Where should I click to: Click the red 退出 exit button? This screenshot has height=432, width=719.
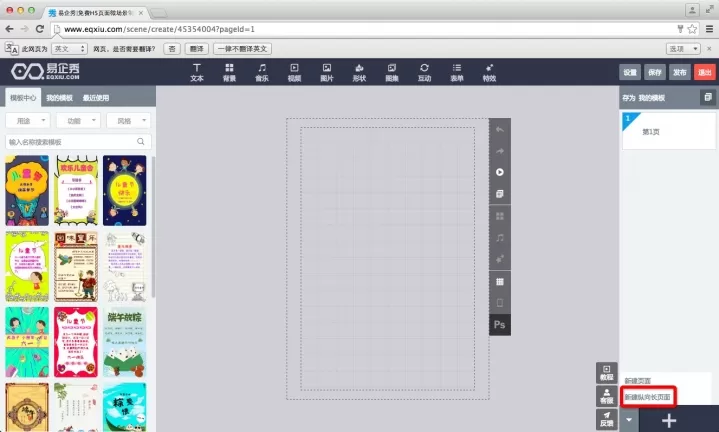[705, 72]
